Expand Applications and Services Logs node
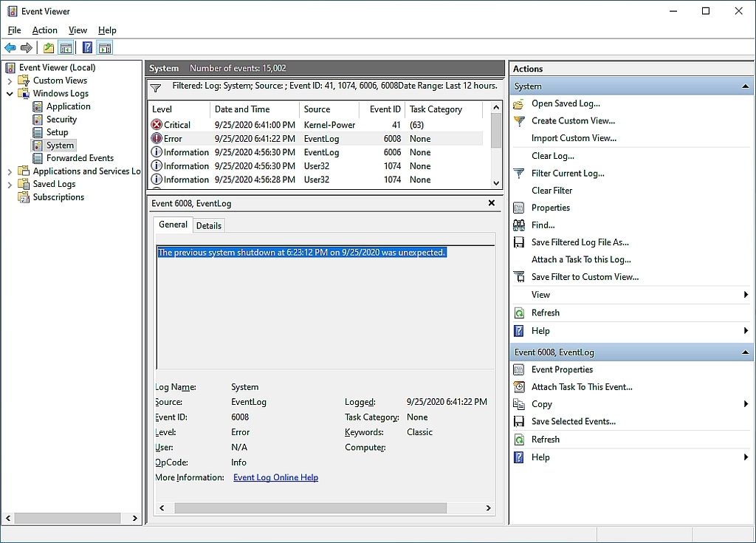Screen dimensions: 756x543 (x=10, y=171)
